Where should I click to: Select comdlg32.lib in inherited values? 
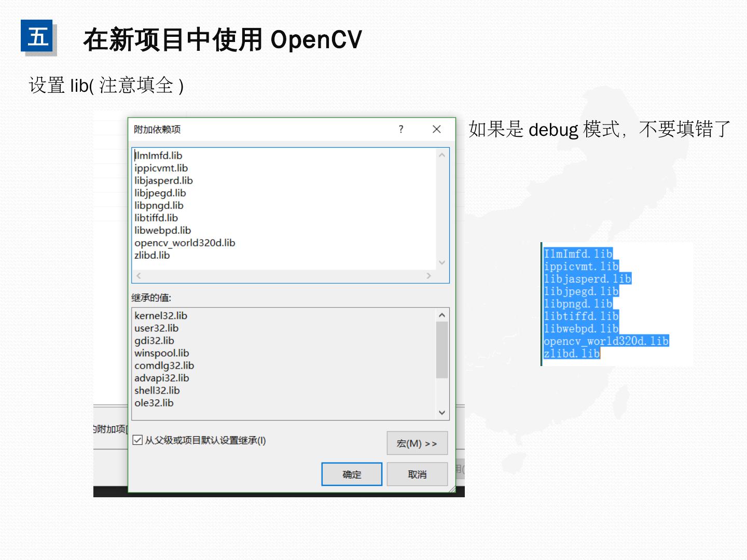tap(164, 366)
